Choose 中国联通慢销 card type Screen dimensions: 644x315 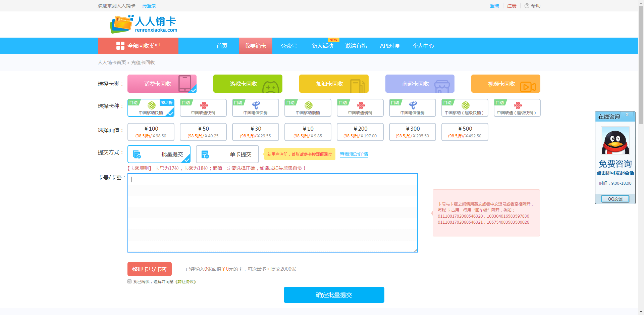pyautogui.click(x=360, y=108)
